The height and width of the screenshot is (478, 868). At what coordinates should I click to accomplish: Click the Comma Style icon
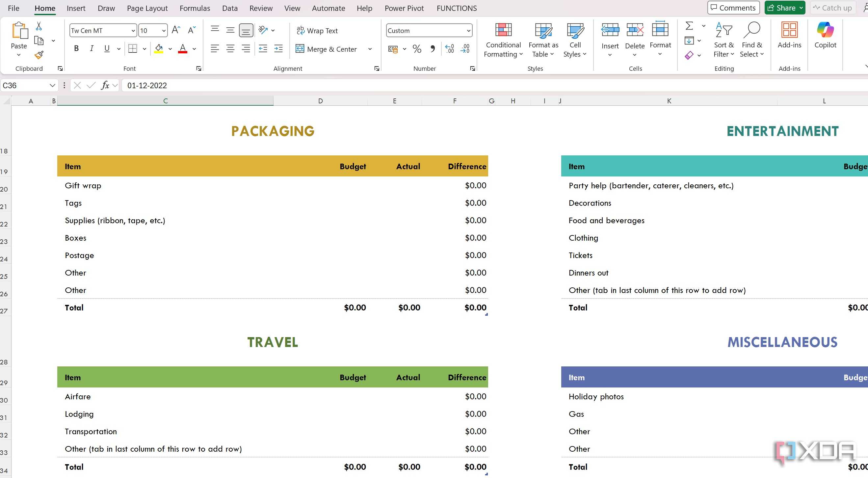[x=433, y=49]
